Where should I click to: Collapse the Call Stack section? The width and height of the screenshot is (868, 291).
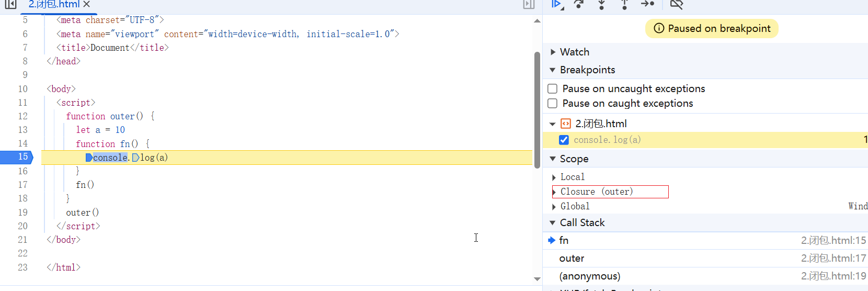pyautogui.click(x=553, y=222)
